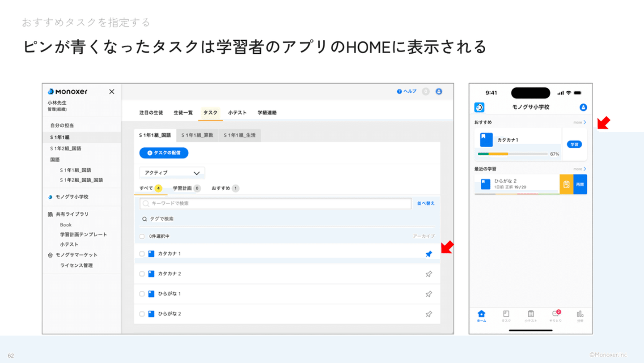644x363 pixels.
Task: Open the ヘルプ help link
Action: coord(407,91)
